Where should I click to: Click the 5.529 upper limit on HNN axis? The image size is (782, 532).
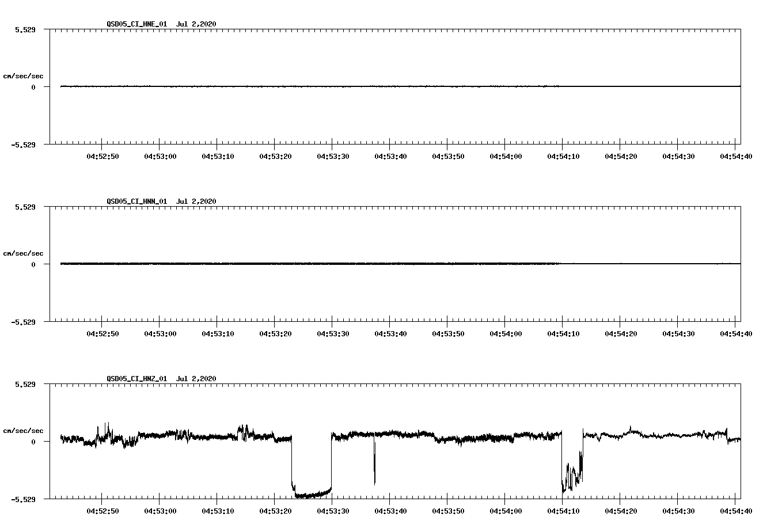[25, 207]
